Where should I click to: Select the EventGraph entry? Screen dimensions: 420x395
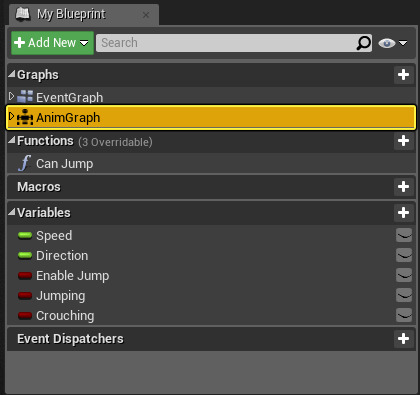(x=211, y=97)
